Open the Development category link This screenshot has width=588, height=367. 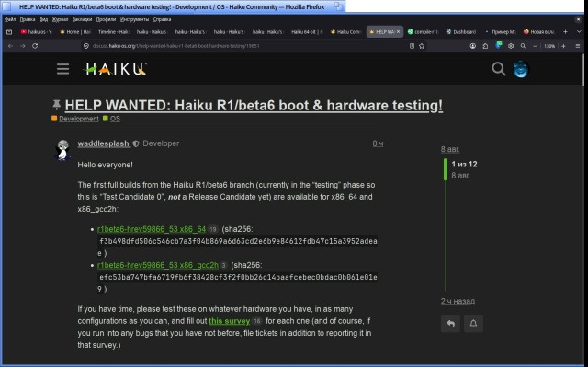79,119
